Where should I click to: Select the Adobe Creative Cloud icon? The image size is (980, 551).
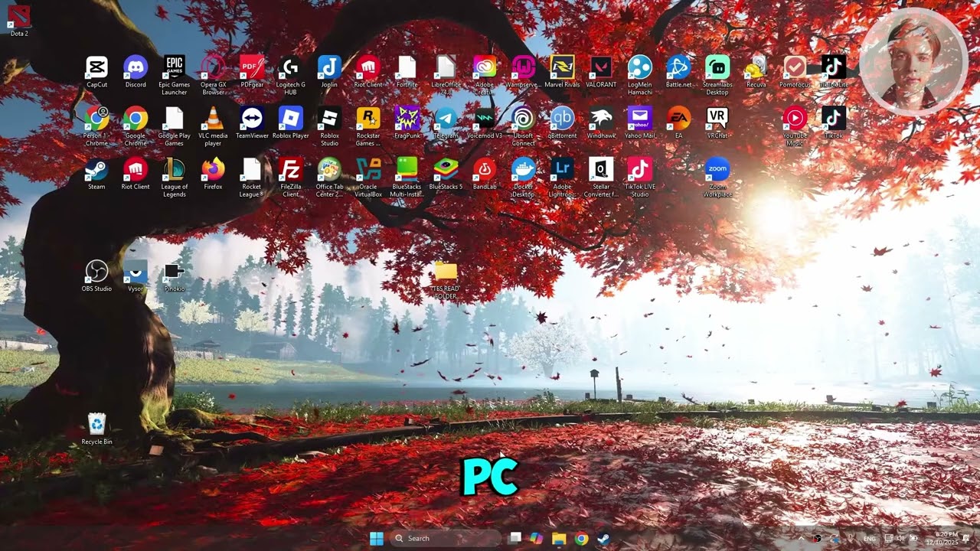click(485, 75)
